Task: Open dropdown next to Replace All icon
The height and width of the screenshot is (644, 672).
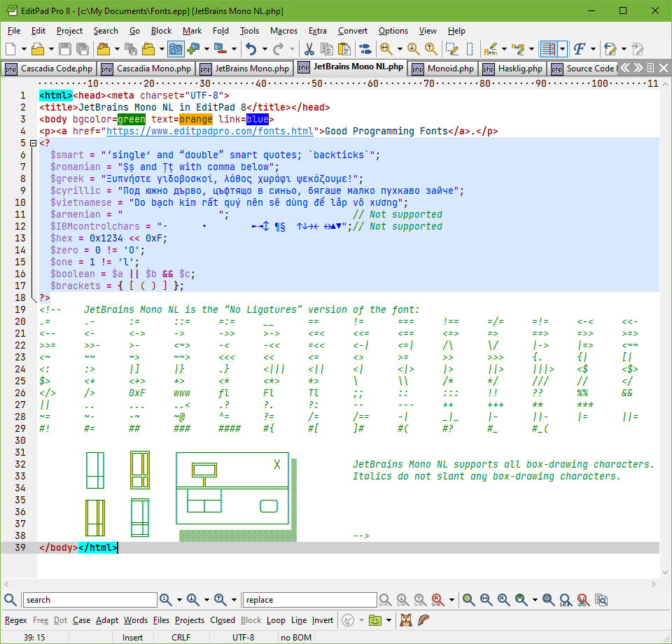Action: [x=451, y=600]
